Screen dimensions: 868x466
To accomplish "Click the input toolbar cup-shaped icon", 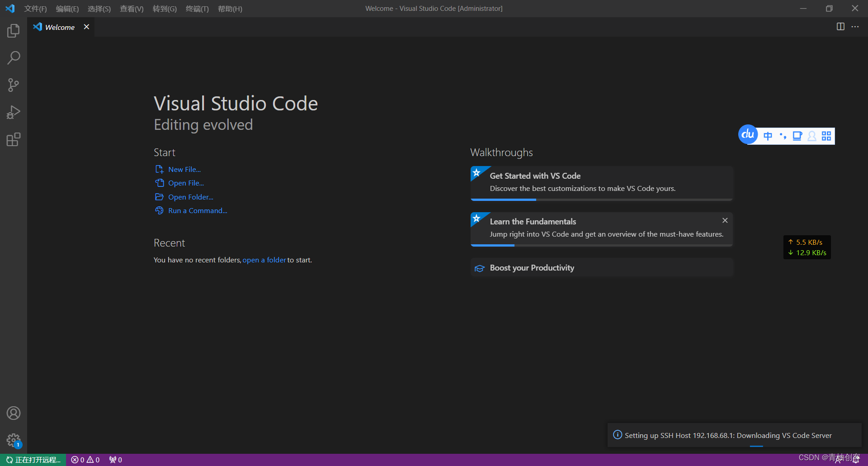I will [x=797, y=136].
